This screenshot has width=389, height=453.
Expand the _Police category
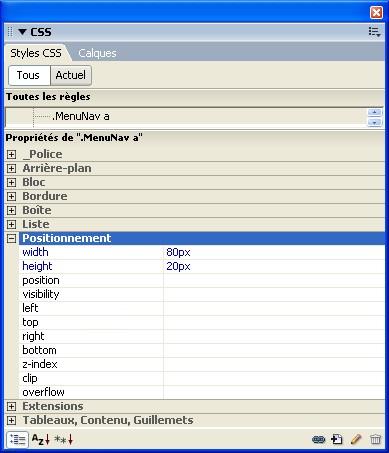coord(11,154)
